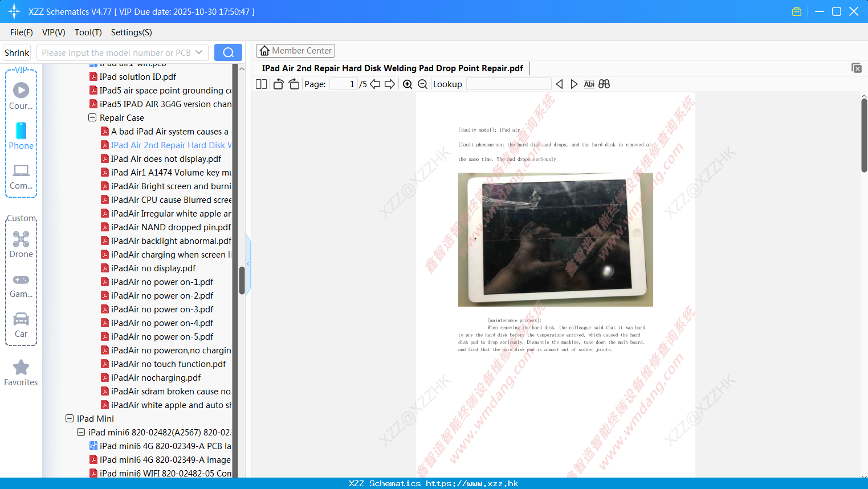
Task: Open the VIP(V) menu
Action: pyautogui.click(x=54, y=32)
